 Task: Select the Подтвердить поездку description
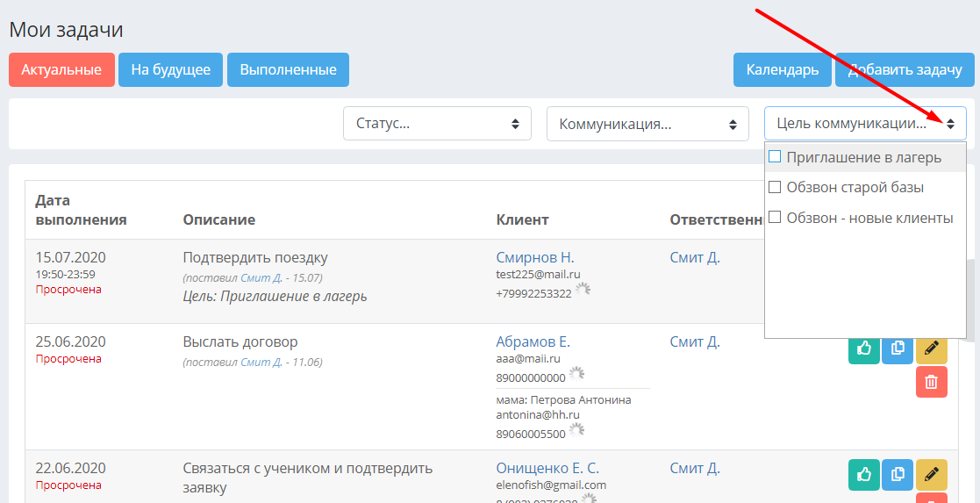(255, 257)
